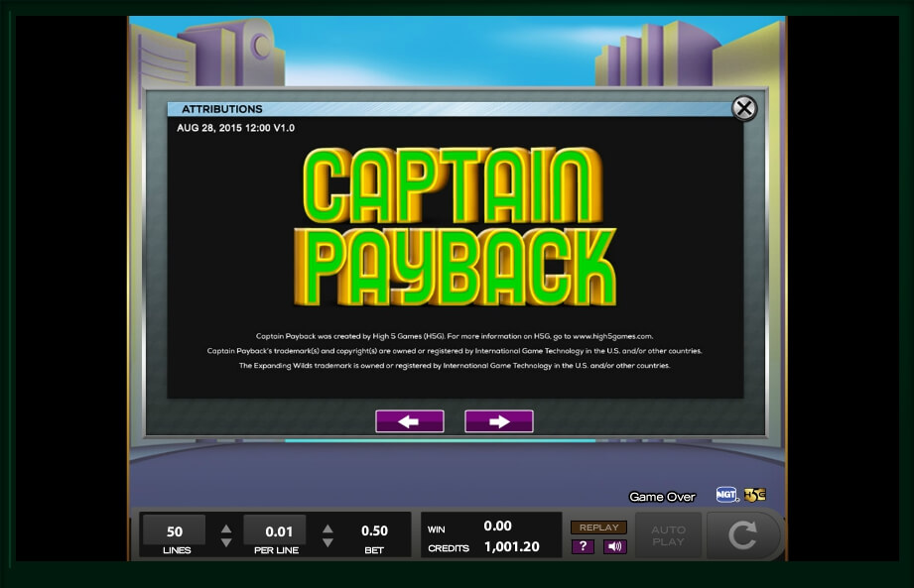This screenshot has width=914, height=588.
Task: Click the High 5 Games creator line
Action: point(455,336)
